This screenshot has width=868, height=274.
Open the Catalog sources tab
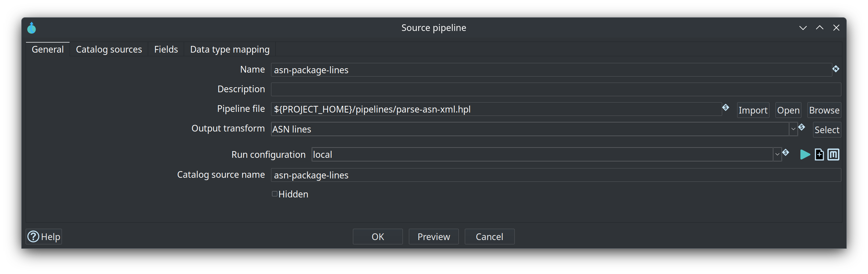coord(109,49)
